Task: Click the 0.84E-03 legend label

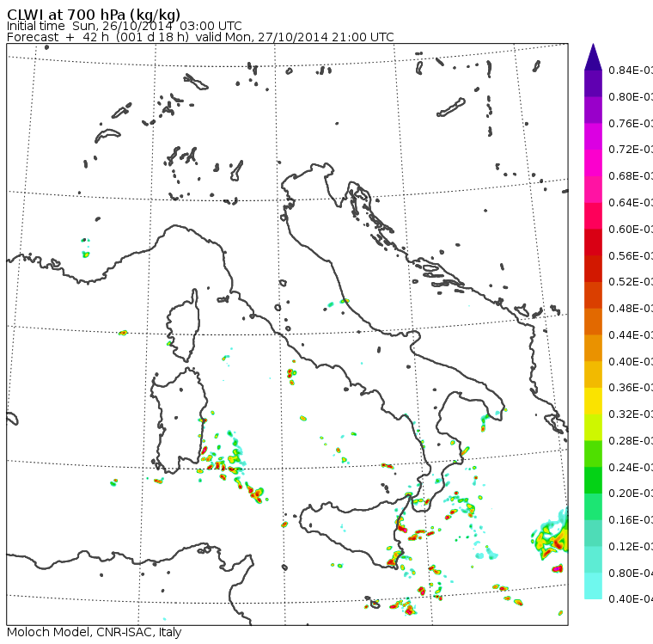Action: click(631, 70)
